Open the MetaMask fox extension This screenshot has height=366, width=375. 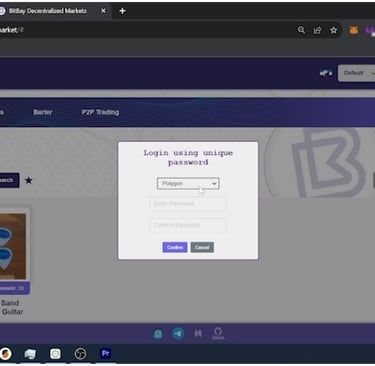(x=353, y=30)
